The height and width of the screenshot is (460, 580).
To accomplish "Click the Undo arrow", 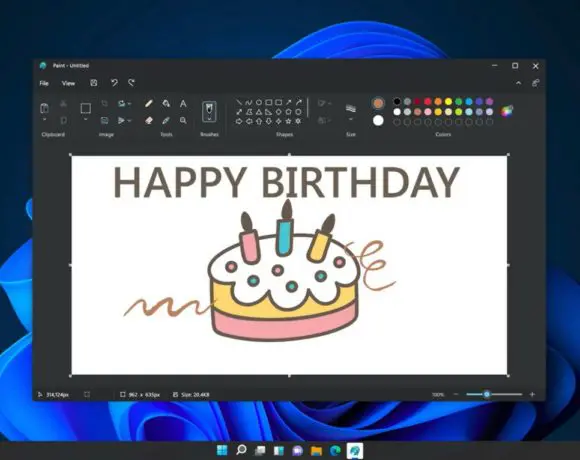I will pyautogui.click(x=114, y=83).
